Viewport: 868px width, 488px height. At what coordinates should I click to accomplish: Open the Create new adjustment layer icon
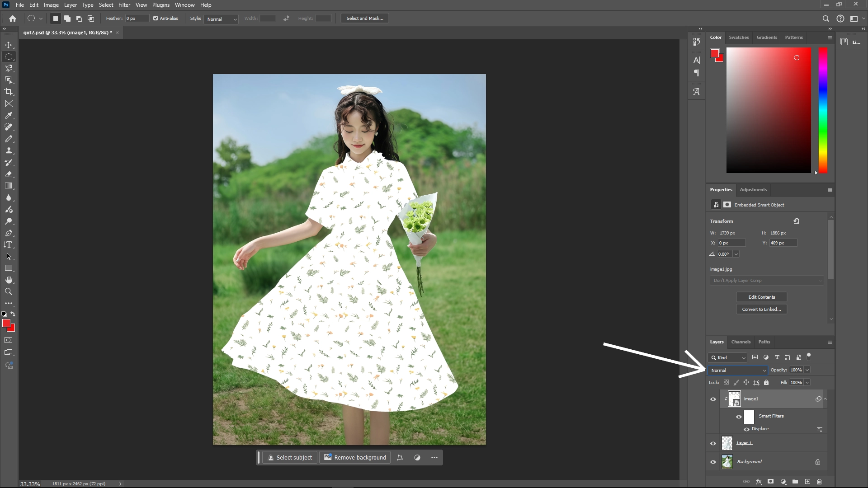(783, 482)
